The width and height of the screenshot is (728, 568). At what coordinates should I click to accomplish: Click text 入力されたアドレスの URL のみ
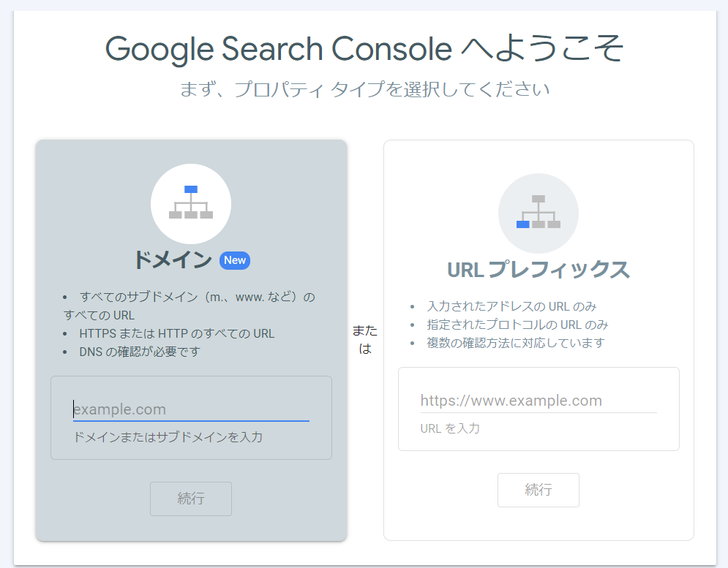pos(511,306)
